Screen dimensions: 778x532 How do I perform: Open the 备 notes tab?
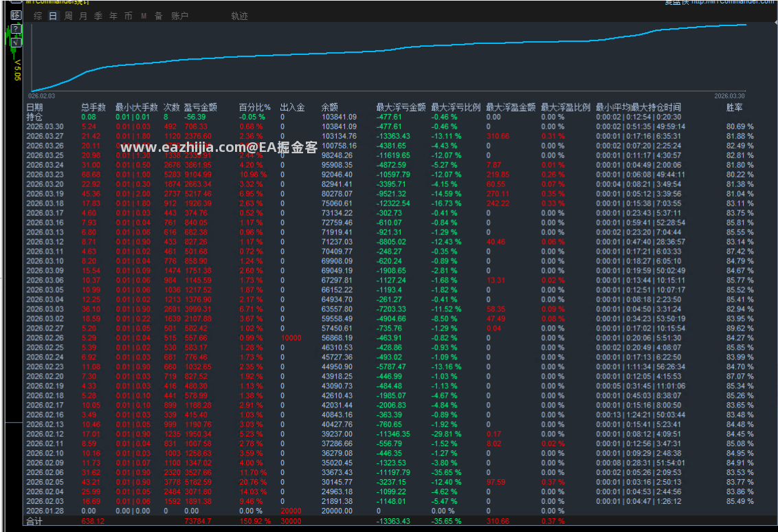(158, 16)
